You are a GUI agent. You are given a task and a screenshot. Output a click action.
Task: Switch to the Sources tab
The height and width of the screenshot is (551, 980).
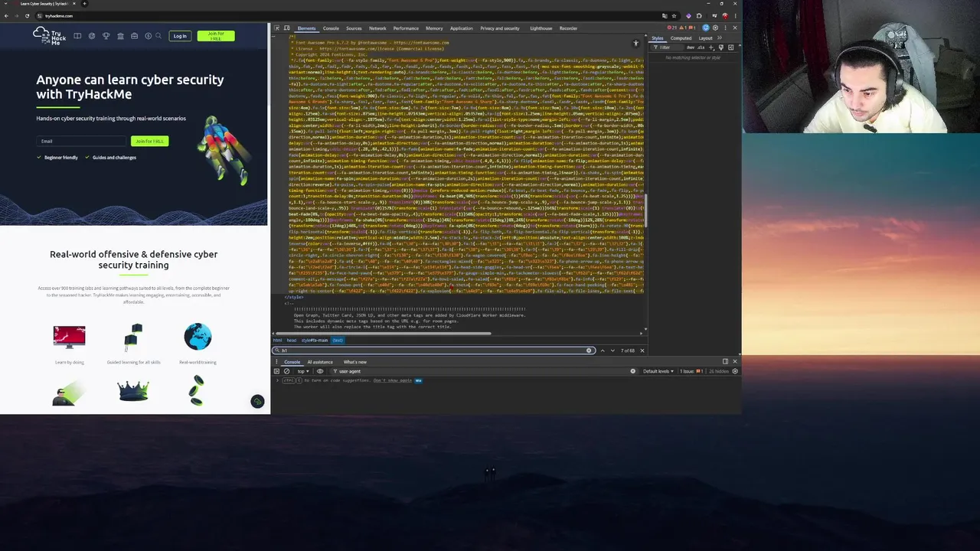(x=354, y=28)
